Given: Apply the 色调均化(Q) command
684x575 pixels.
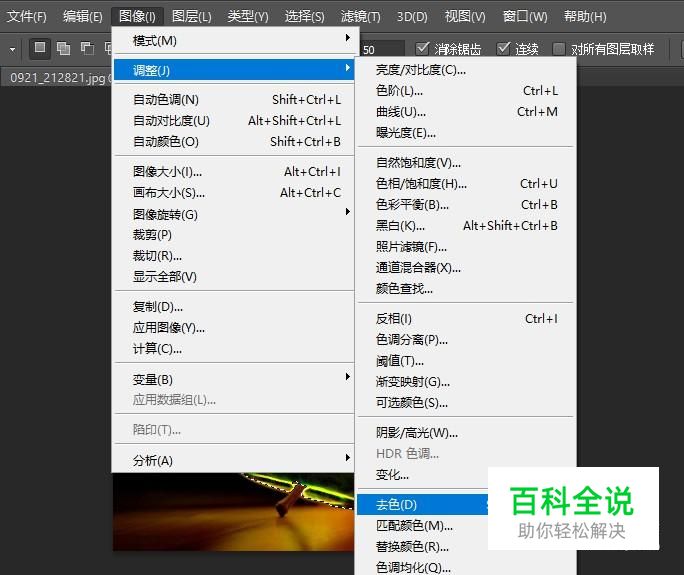Looking at the screenshot, I should [x=465, y=567].
